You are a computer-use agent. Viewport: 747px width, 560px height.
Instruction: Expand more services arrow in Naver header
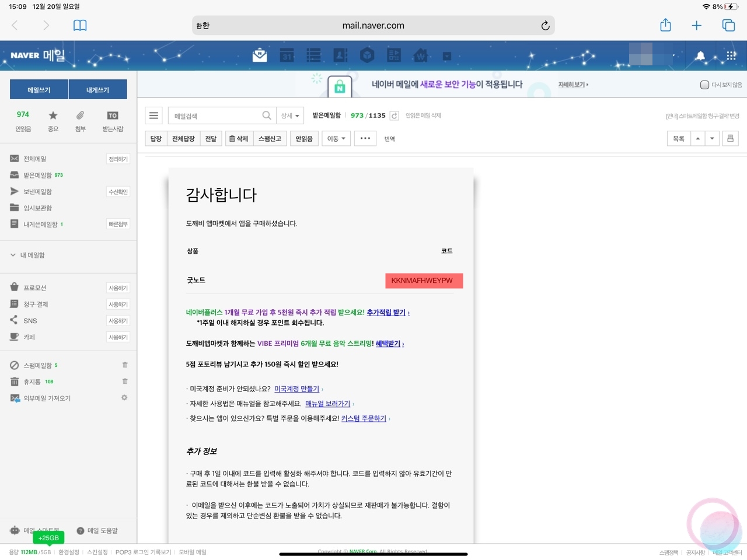(x=447, y=56)
